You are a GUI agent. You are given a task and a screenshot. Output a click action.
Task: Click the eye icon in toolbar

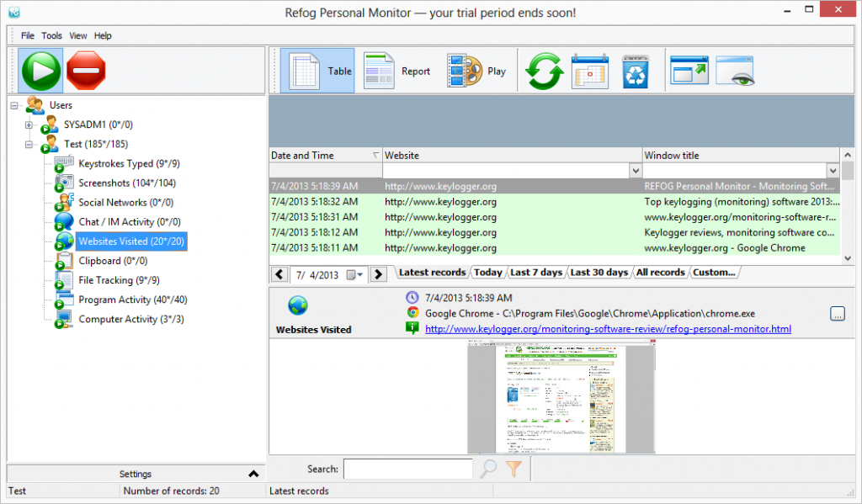pos(736,72)
